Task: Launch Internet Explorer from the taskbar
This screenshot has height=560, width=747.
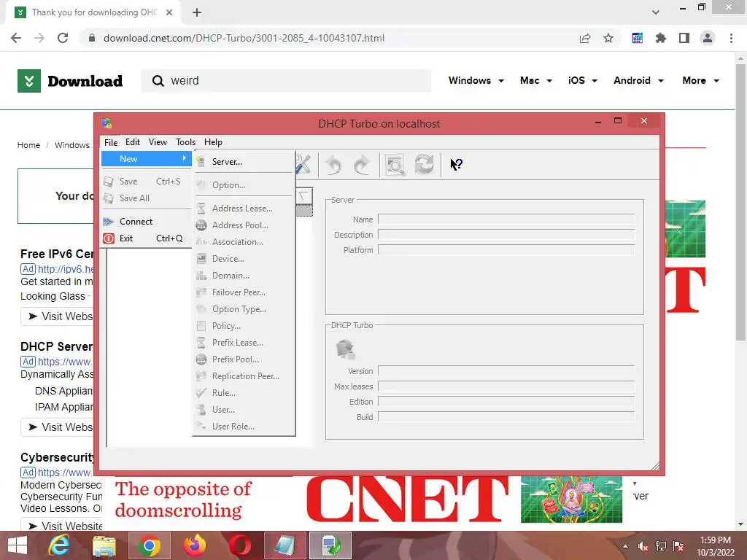Action: point(59,545)
